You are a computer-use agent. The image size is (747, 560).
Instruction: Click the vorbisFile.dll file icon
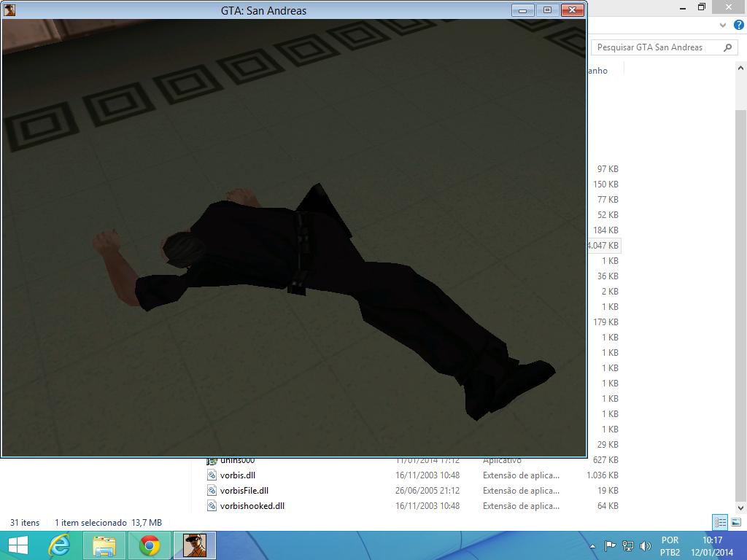[212, 491]
